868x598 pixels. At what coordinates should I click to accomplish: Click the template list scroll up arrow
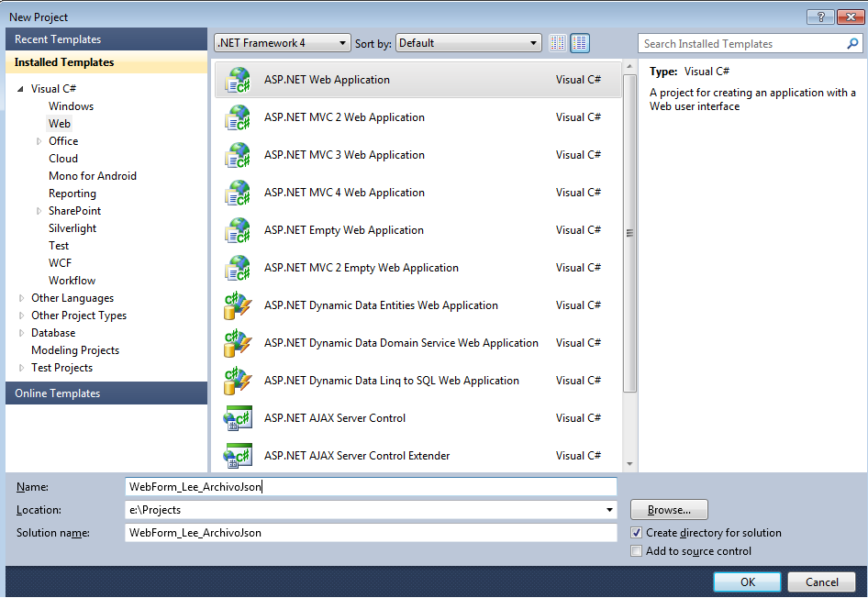click(629, 66)
